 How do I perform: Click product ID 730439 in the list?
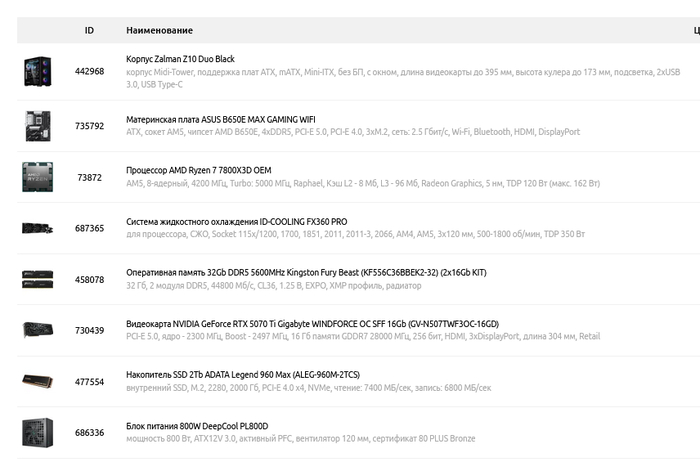pos(89,330)
